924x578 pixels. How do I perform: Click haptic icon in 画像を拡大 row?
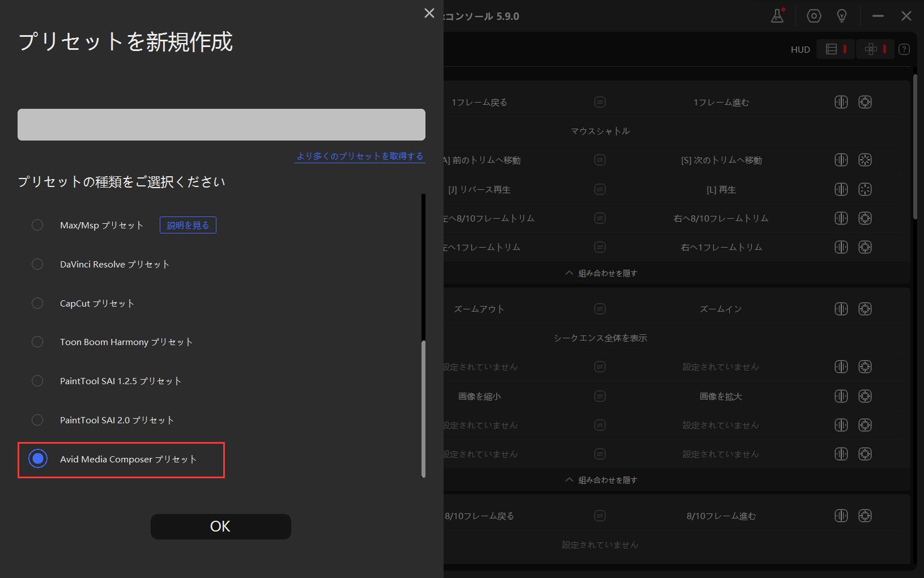point(841,396)
